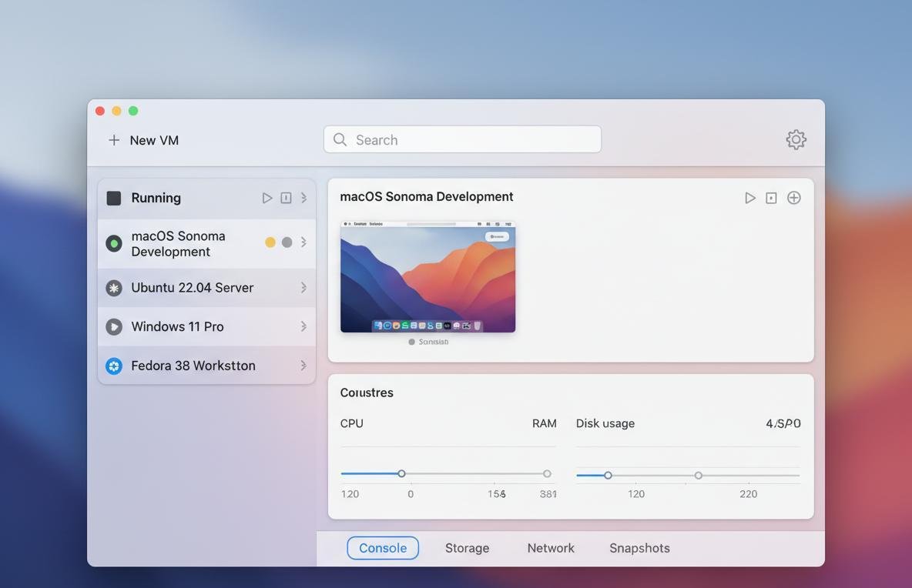Viewport: 912px width, 588px height.
Task: Switch to the Network tab
Action: [x=551, y=548]
